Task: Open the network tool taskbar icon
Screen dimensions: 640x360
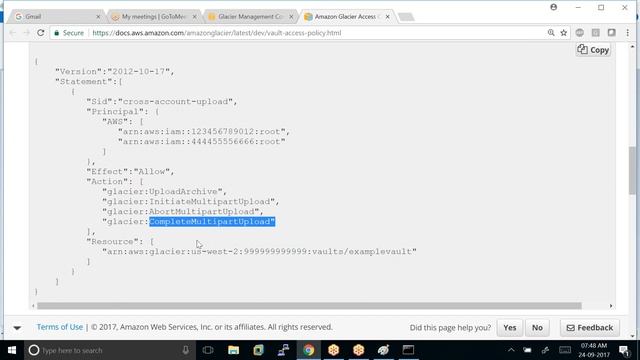Action: tap(283, 350)
